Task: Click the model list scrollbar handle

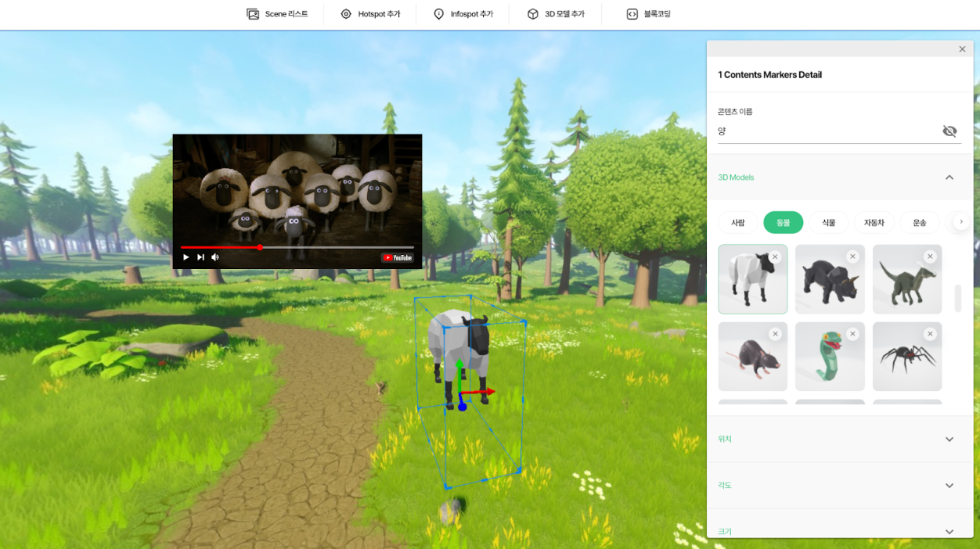Action: coord(958,299)
